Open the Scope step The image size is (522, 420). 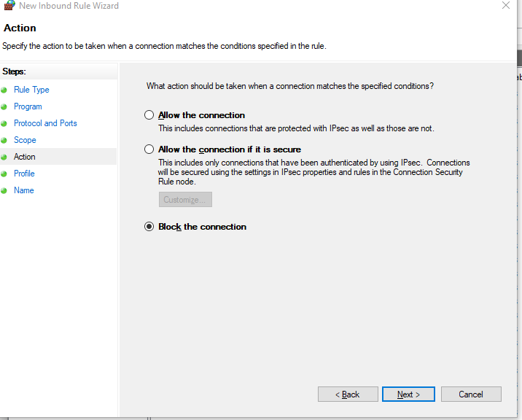tap(25, 140)
